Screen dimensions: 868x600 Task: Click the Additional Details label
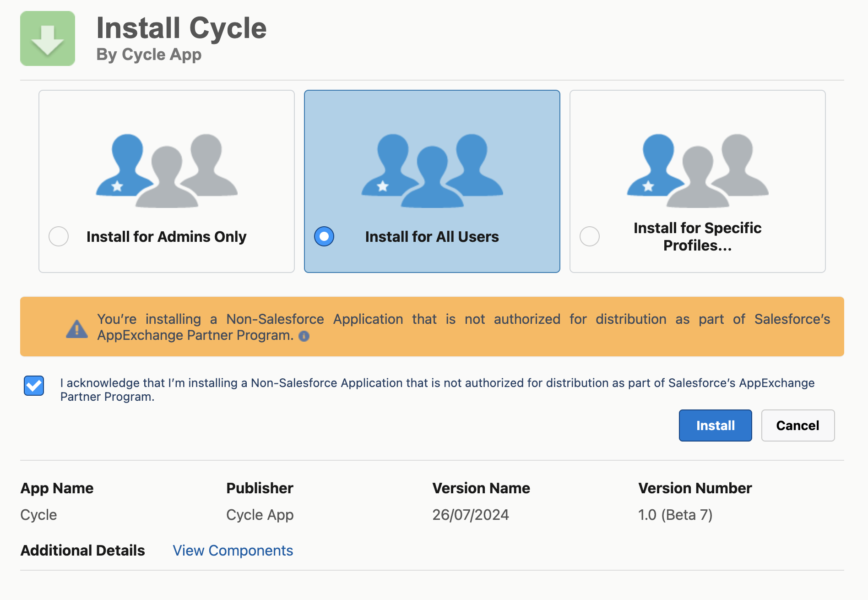[83, 551]
